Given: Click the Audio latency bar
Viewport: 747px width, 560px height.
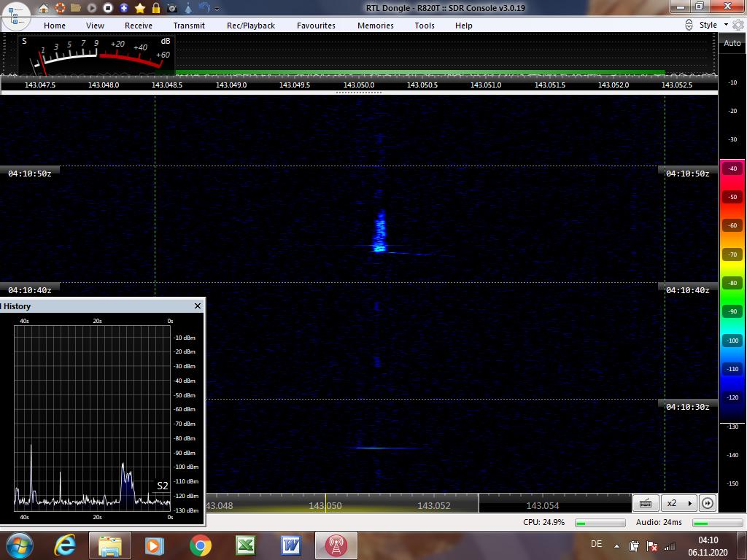Looking at the screenshot, I should click(x=718, y=523).
